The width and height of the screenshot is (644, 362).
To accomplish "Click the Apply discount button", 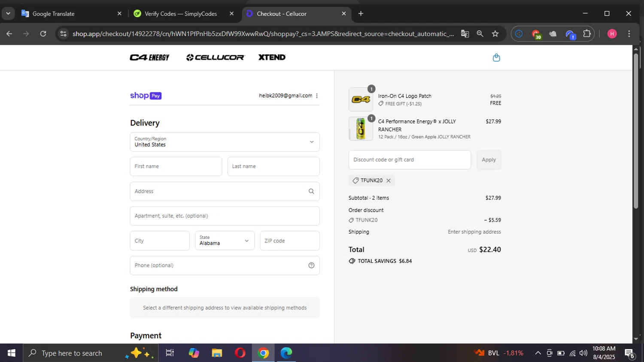I will click(x=489, y=160).
